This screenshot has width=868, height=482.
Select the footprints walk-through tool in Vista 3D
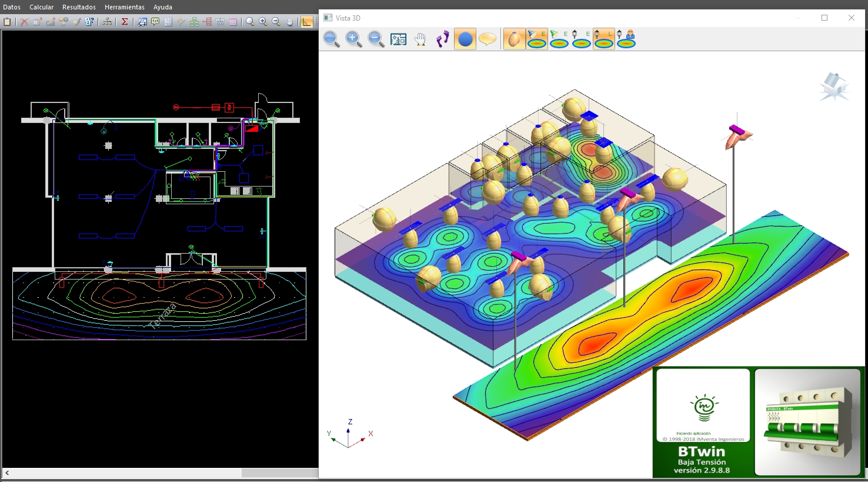pyautogui.click(x=442, y=39)
